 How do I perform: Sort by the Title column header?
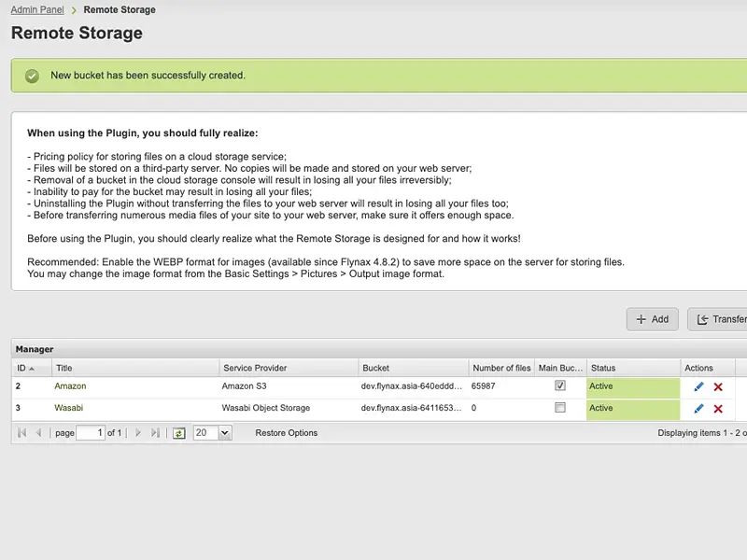coord(135,368)
